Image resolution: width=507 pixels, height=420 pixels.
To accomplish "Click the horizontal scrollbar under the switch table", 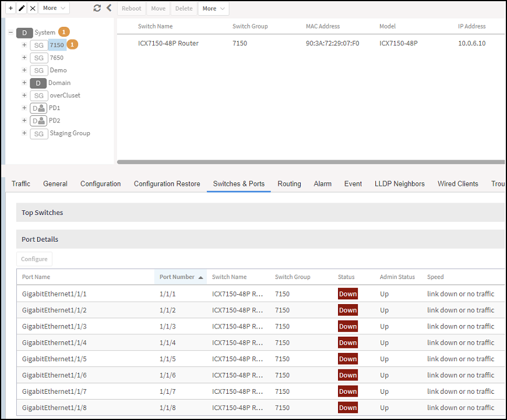I will tap(311, 162).
